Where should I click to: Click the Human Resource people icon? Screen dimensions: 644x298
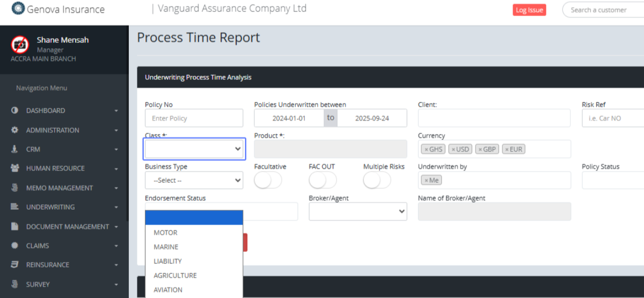[x=14, y=168]
